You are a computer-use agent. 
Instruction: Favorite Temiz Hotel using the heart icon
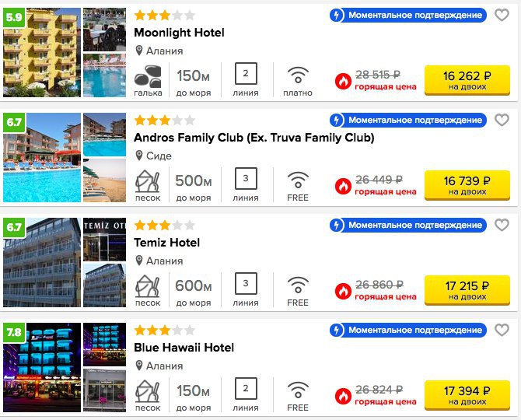point(502,225)
